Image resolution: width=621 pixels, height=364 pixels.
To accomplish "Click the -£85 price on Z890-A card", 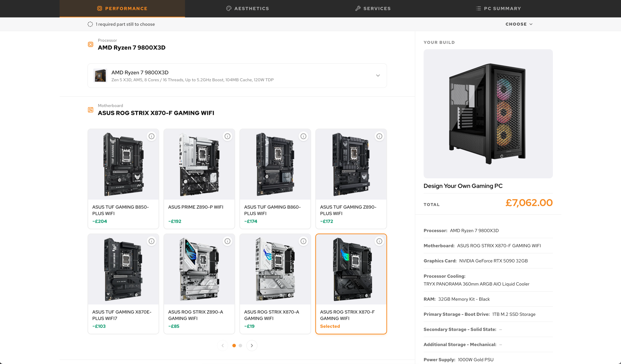I will pos(174,326).
